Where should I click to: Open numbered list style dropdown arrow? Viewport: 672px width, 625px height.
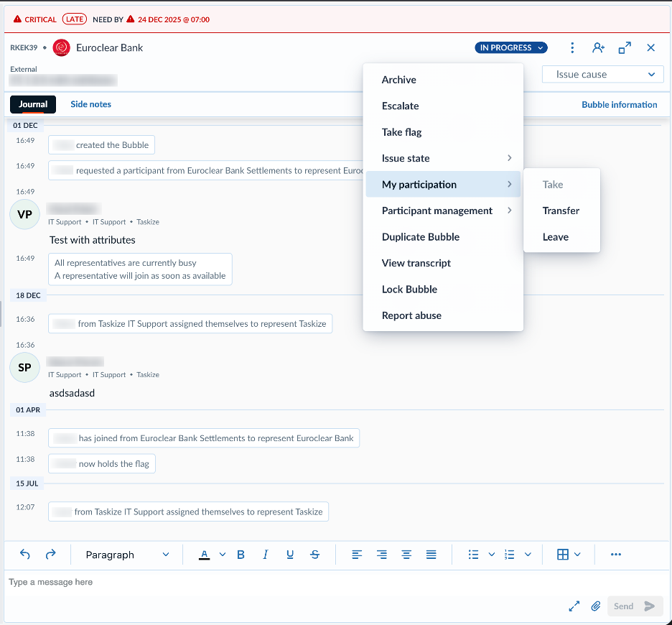tap(528, 555)
